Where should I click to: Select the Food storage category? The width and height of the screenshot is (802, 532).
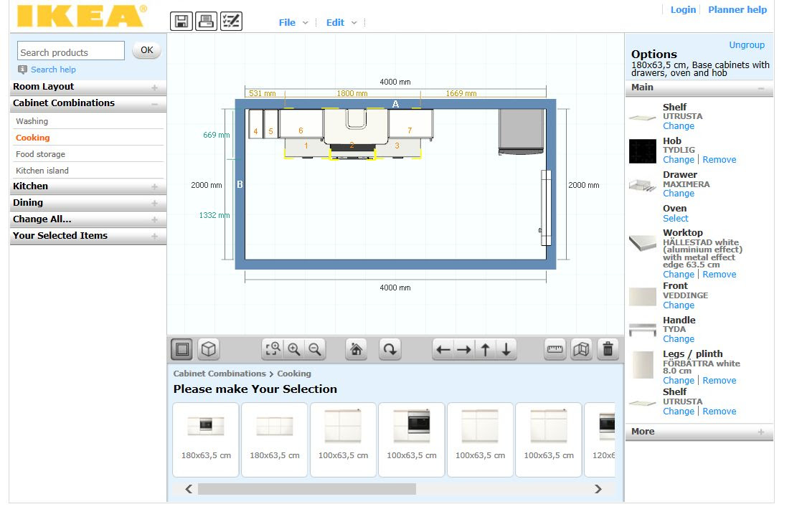(40, 154)
